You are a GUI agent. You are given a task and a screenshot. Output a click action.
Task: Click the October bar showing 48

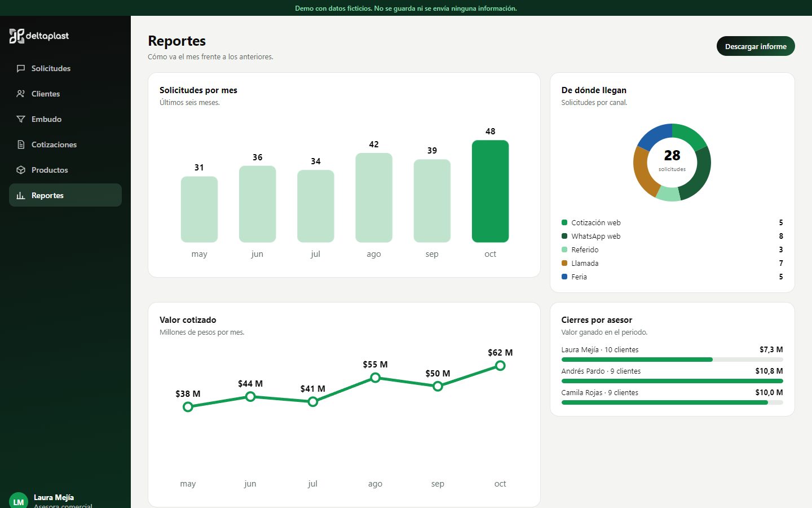coord(491,191)
